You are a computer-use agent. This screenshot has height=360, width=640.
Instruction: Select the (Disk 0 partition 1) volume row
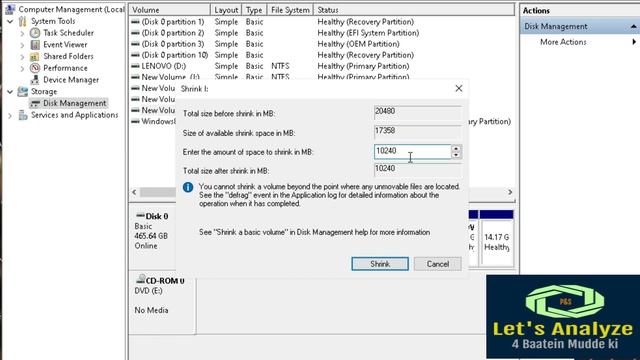tap(322, 22)
